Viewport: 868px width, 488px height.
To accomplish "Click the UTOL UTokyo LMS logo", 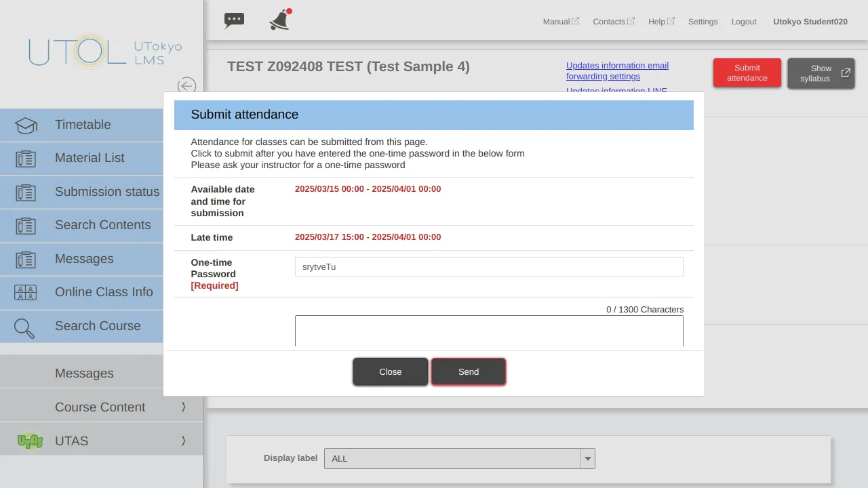I will click(105, 52).
